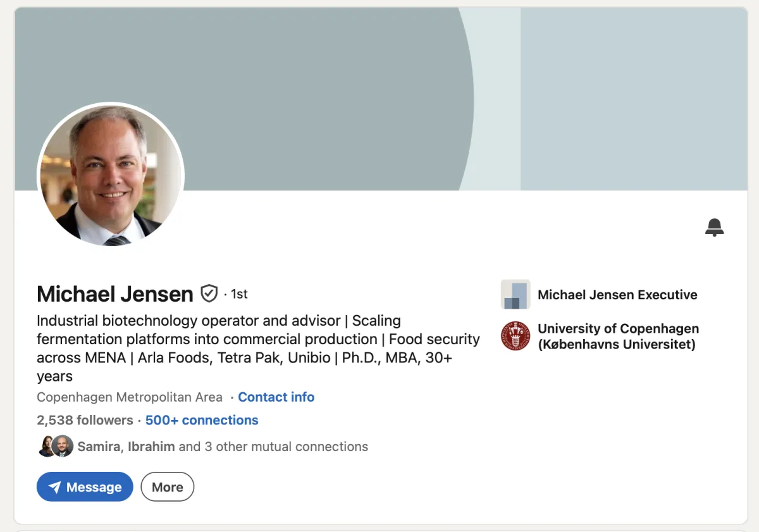Click the notification bell icon
The height and width of the screenshot is (532, 759).
(x=714, y=227)
